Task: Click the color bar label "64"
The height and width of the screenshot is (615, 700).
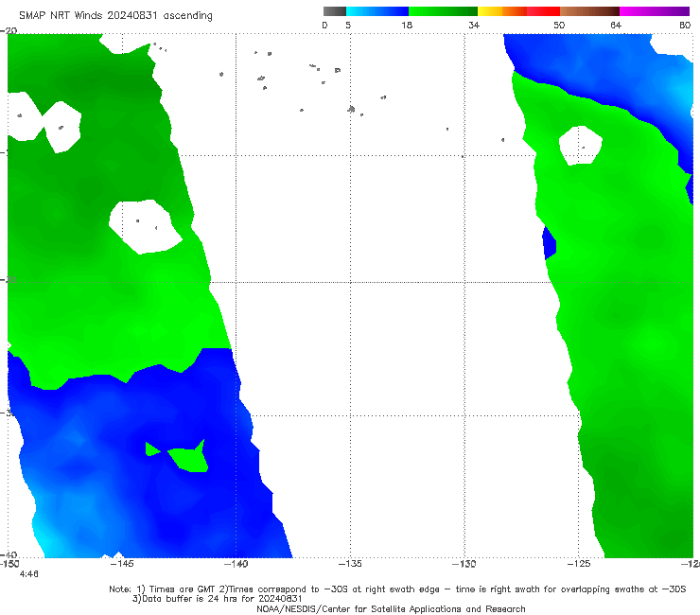Action: [x=616, y=26]
